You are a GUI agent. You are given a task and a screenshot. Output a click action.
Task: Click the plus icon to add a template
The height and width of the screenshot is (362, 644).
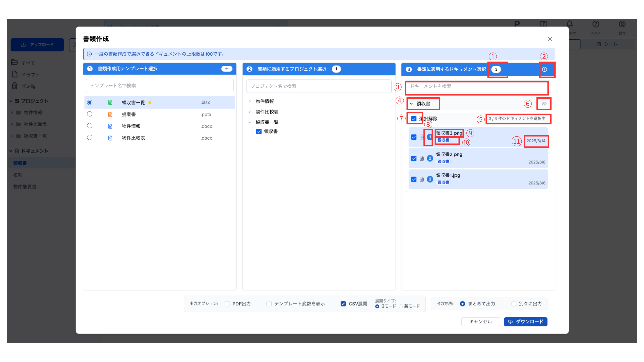coord(227,69)
